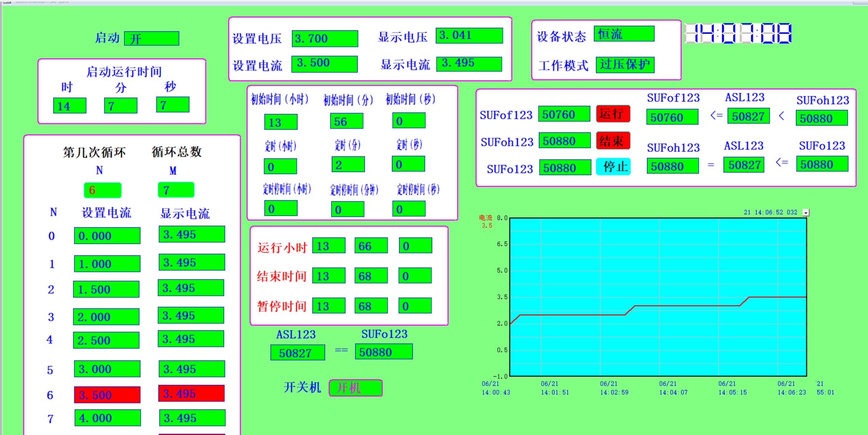Click SUFo123 value 50880 next to 停止
This screenshot has width=868, height=435.
(x=565, y=167)
